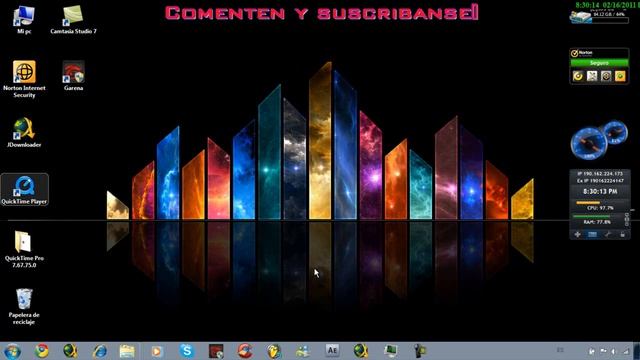Click the first Norton gadget icon
This screenshot has height=360, width=640.
(578, 76)
